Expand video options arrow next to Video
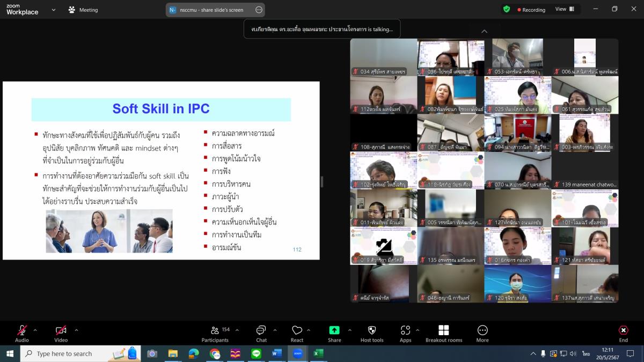The height and width of the screenshot is (362, 644). pos(76,330)
